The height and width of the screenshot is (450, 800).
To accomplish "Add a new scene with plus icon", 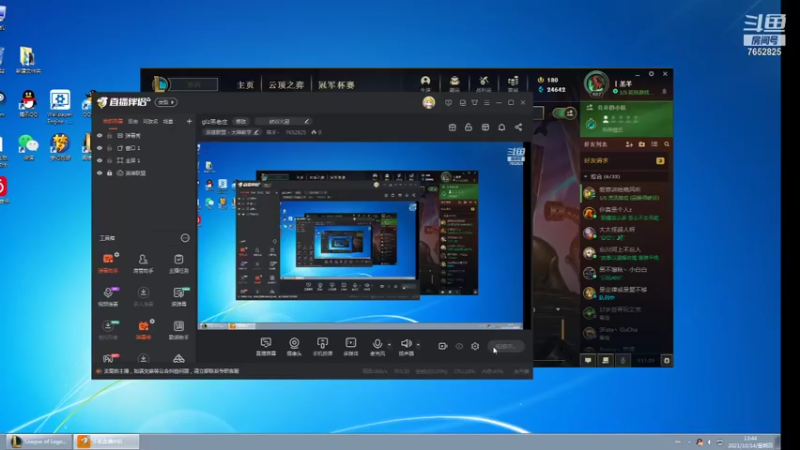I will point(189,121).
